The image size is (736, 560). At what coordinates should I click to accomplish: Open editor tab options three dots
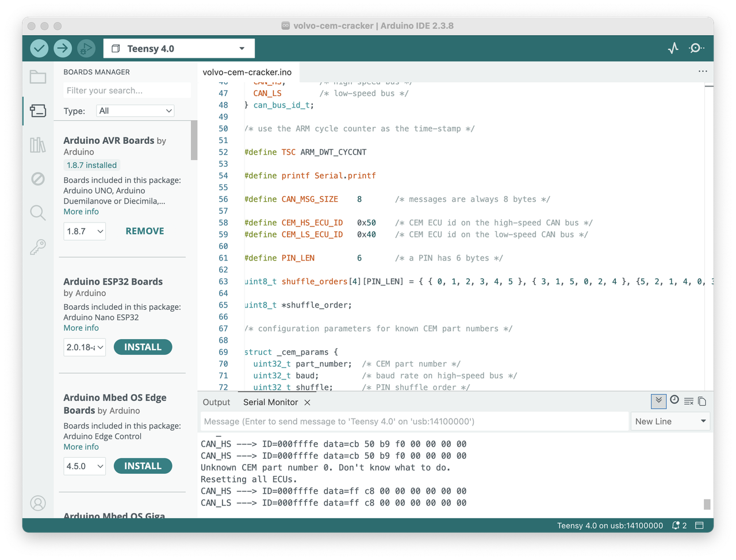coord(703,71)
